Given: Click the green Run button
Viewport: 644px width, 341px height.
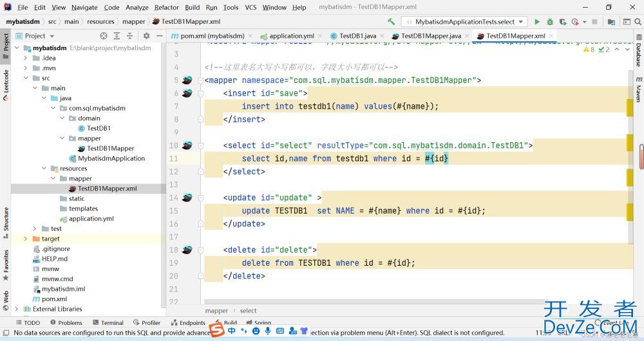Looking at the screenshot, I should [x=537, y=22].
